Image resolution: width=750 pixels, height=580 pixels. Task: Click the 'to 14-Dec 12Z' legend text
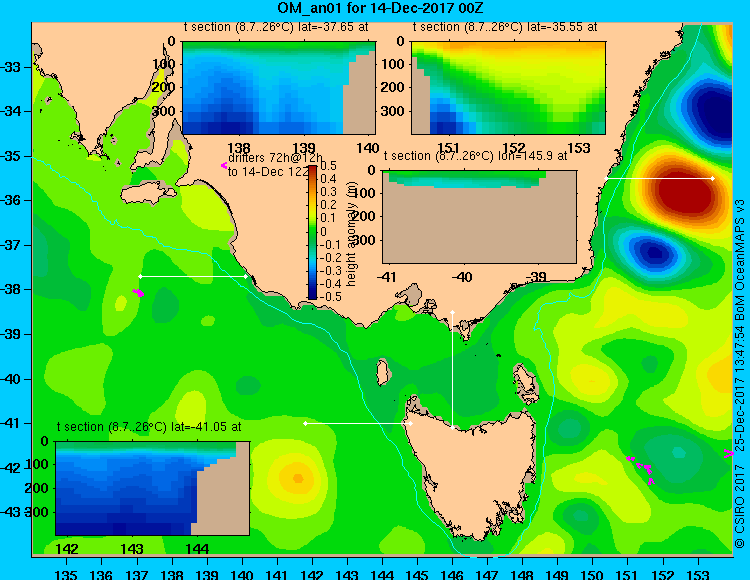tap(268, 172)
